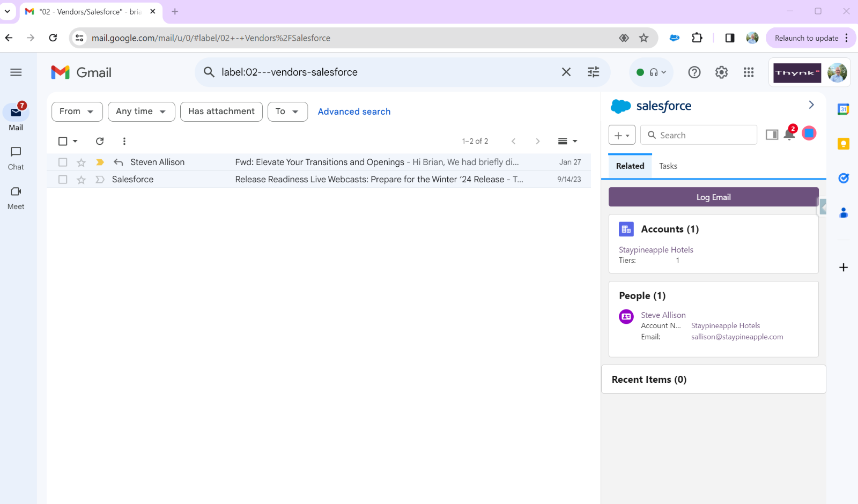Open the Chat section in sidebar

[x=16, y=158]
